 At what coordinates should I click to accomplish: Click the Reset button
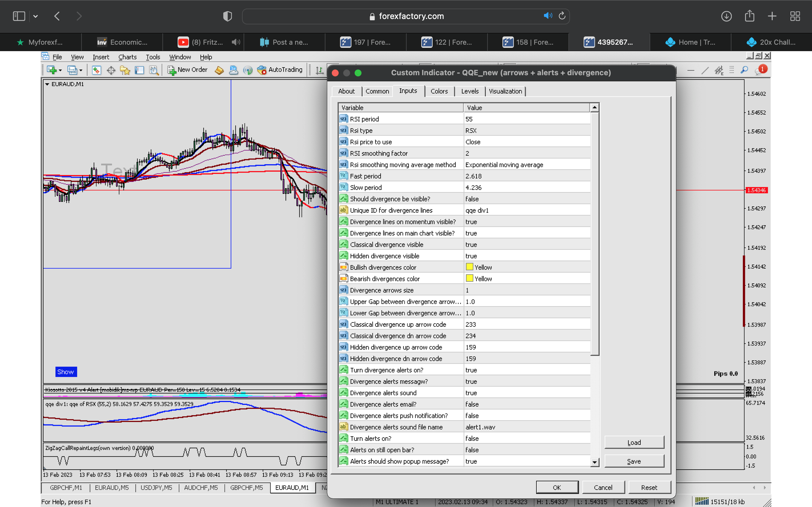tap(649, 487)
